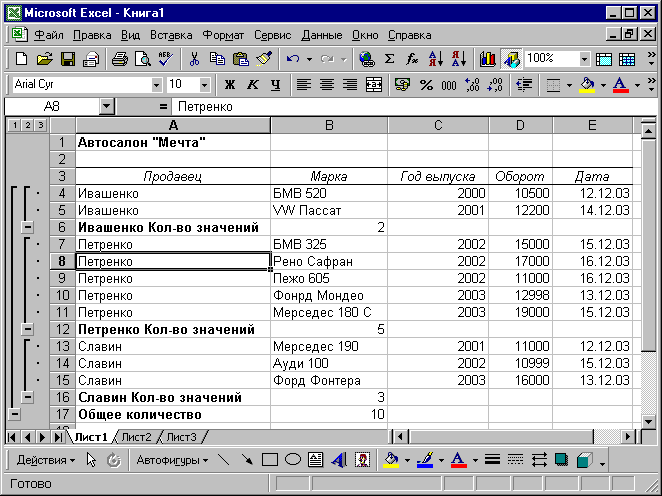Open the Файл menu
662x496 pixels.
49,35
